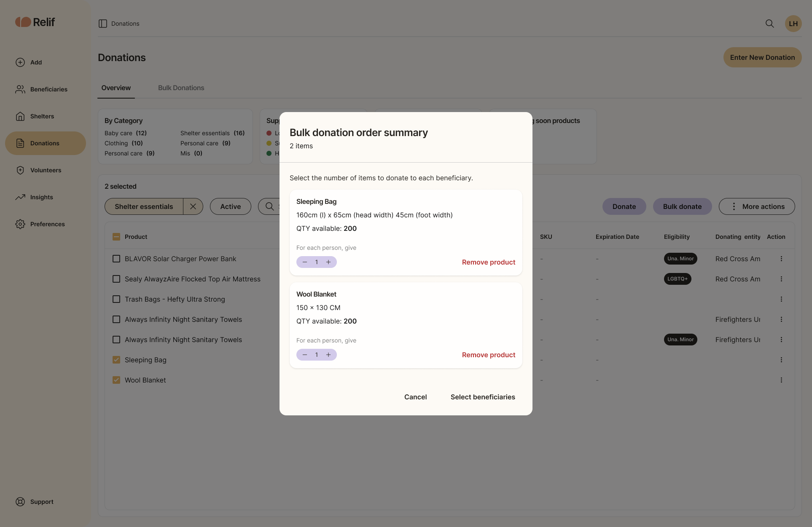Screen dimensions: 812x527
Task: Uncheck the Wool Blanket checkbox
Action: point(116,380)
